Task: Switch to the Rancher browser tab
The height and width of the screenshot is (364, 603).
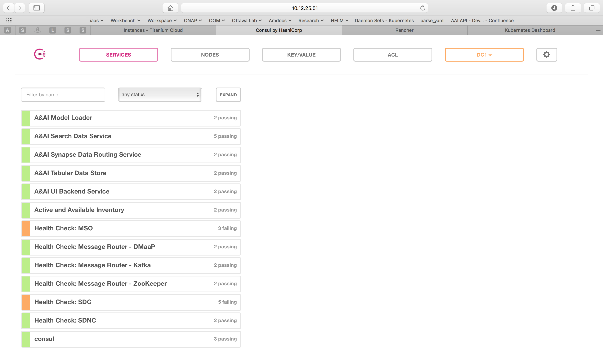Action: click(404, 30)
